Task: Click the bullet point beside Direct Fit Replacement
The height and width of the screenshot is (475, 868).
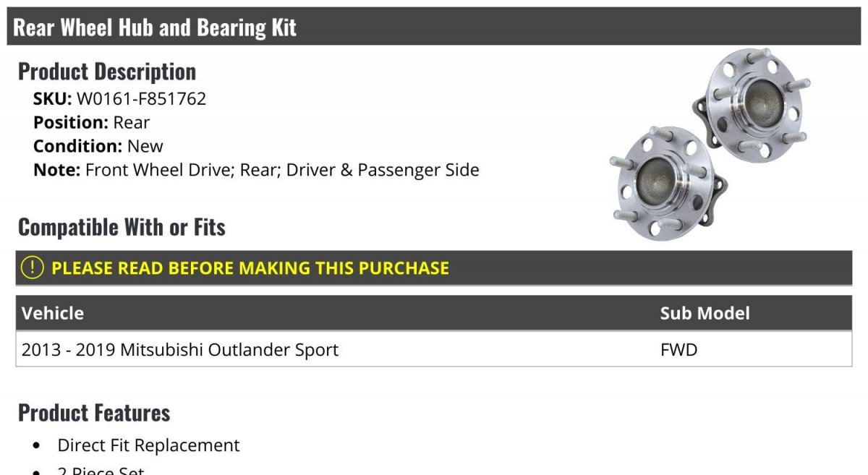Action: pyautogui.click(x=37, y=446)
